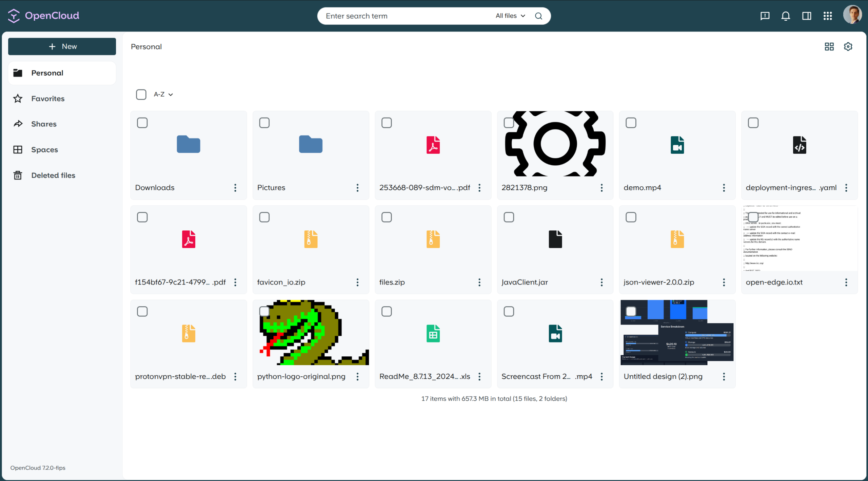Open the user avatar menu

pyautogui.click(x=852, y=15)
